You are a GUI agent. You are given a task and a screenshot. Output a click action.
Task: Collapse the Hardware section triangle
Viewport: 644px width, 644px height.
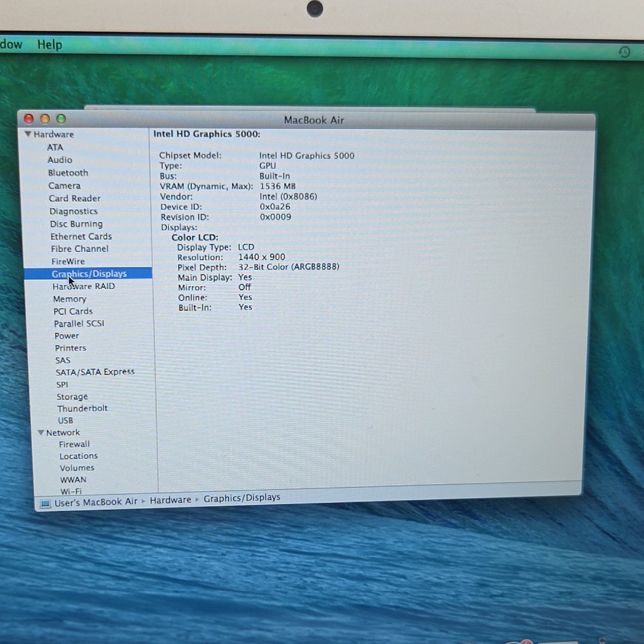coord(28,134)
